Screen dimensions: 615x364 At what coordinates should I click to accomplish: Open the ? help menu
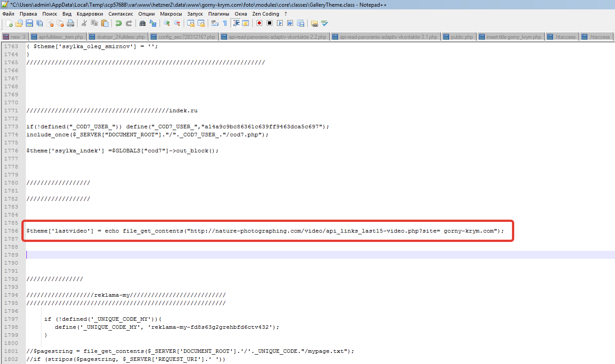click(x=285, y=14)
